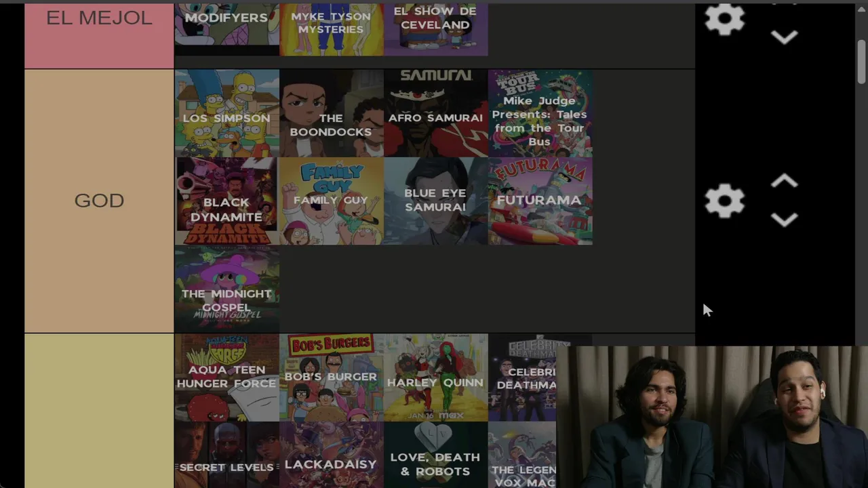
Task: Open settings gear for EL MEJOL tier
Action: click(x=724, y=18)
